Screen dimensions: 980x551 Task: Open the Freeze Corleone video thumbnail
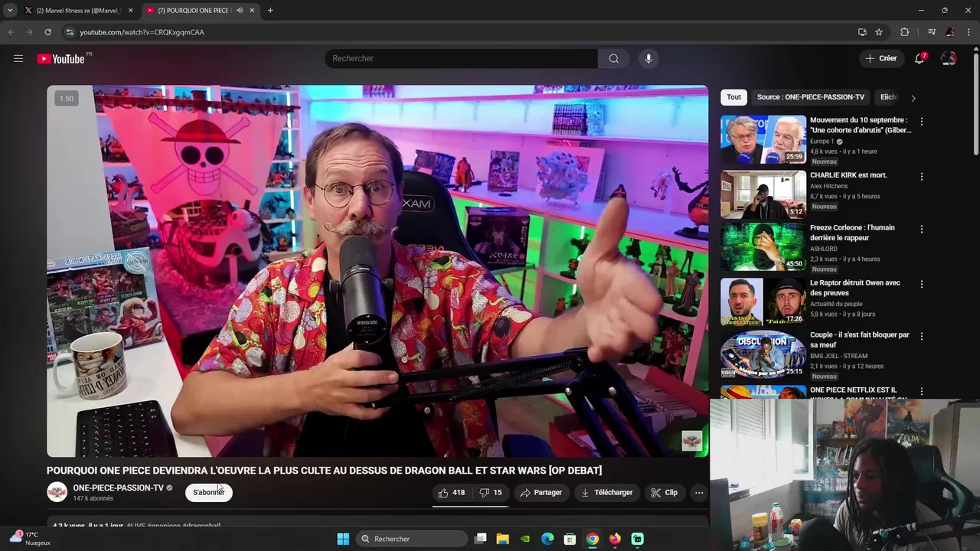tap(763, 246)
